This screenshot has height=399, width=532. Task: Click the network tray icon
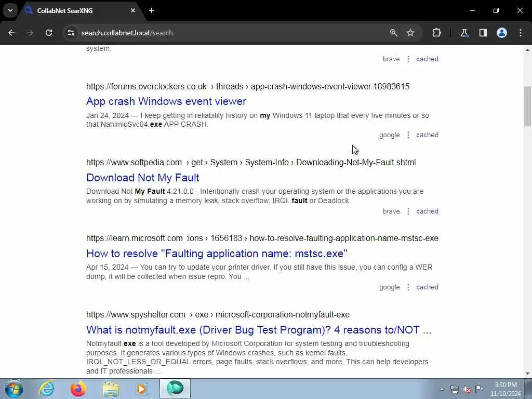pyautogui.click(x=454, y=389)
